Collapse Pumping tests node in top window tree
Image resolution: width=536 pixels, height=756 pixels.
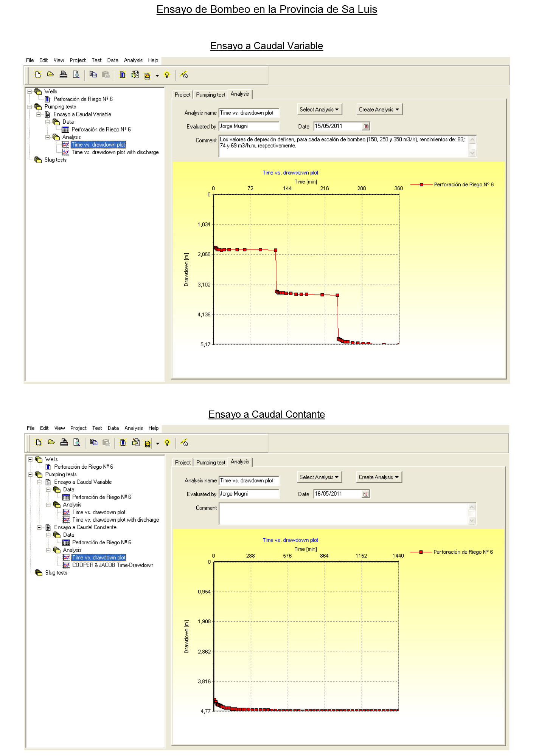(30, 107)
